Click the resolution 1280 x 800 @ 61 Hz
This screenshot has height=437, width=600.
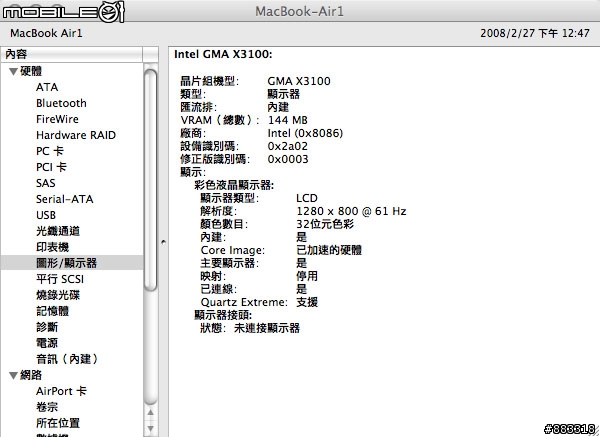pos(351,211)
